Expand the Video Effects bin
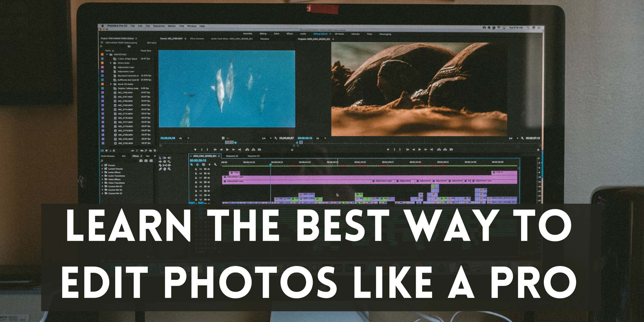Screen dimensions: 644x322 102,179
